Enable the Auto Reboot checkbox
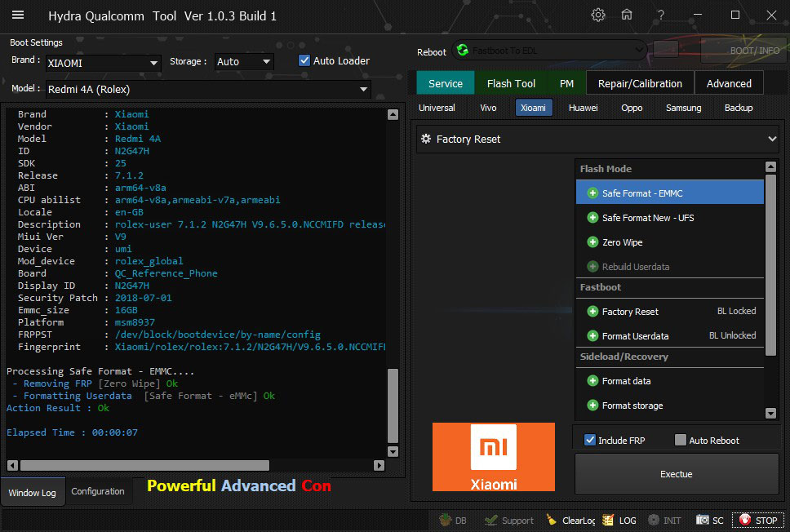The image size is (790, 532). [x=680, y=440]
